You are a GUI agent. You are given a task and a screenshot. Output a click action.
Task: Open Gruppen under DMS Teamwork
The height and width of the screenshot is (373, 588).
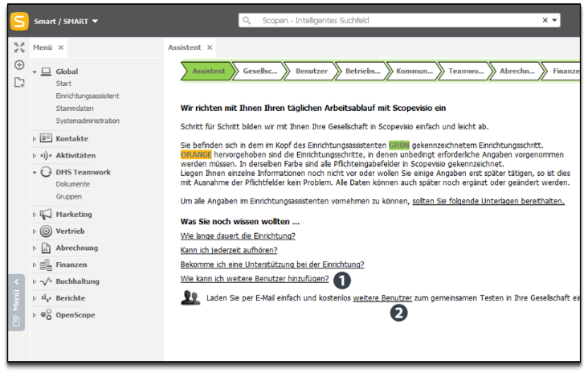coord(68,196)
